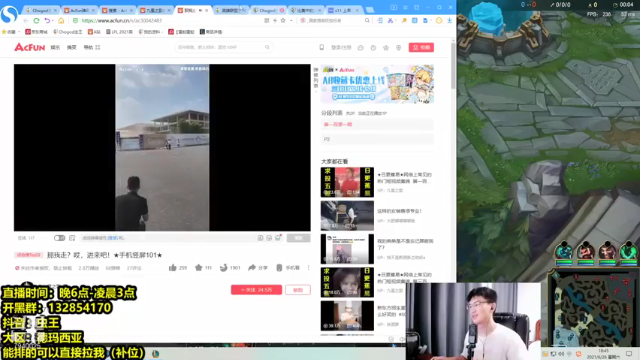Bookmark the page with the star icon
The height and width of the screenshot is (360, 640).
(283, 20)
